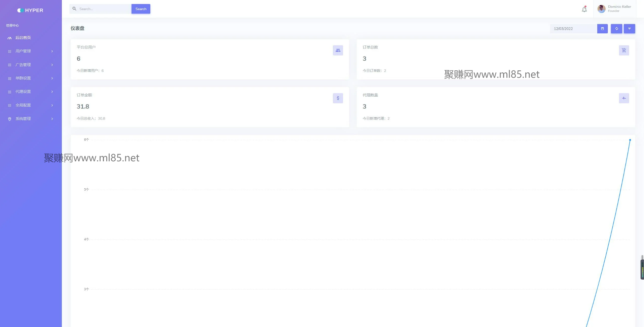Expand 用户管理 using its chevron
The image size is (644, 327).
click(x=52, y=51)
